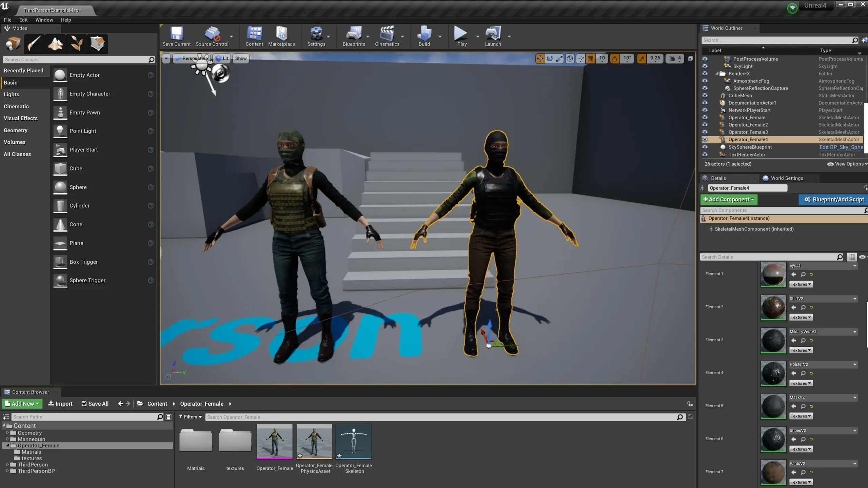
Task: Open the Window menu
Action: tap(44, 20)
